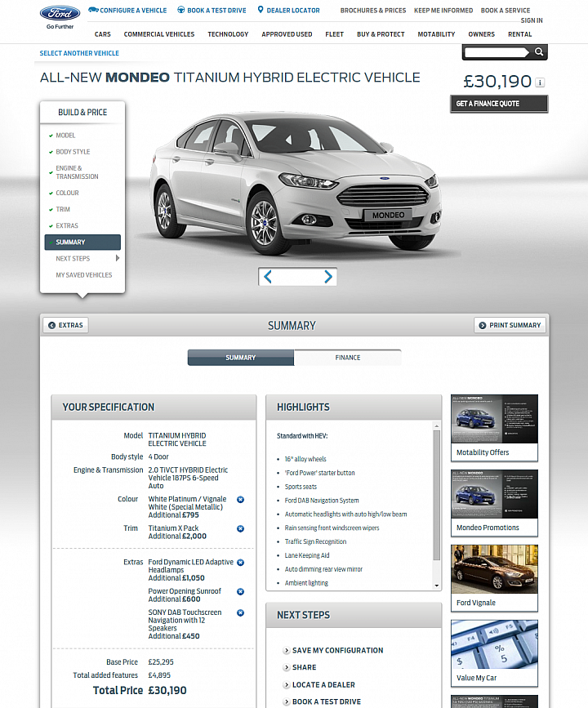Go to Body Style step
The image size is (588, 708).
tap(73, 152)
